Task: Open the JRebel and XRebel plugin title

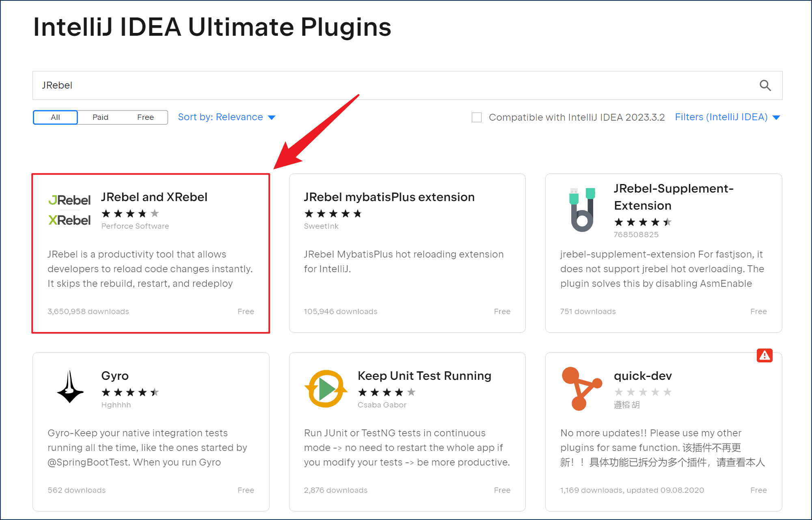Action: (x=154, y=197)
